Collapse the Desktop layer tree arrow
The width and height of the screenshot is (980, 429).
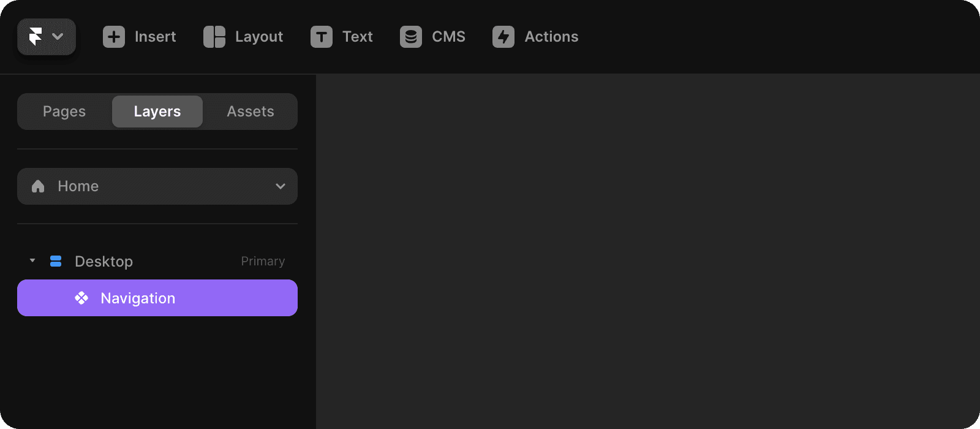tap(32, 260)
